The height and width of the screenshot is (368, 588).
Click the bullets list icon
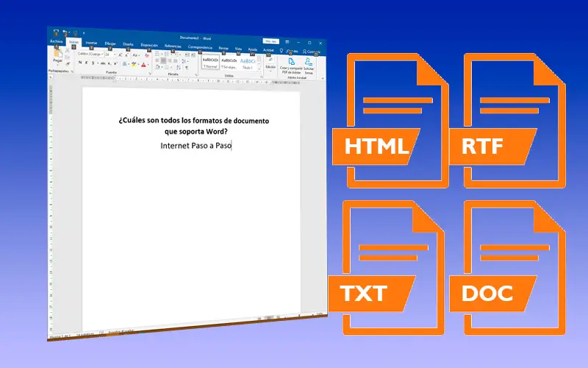click(157, 54)
